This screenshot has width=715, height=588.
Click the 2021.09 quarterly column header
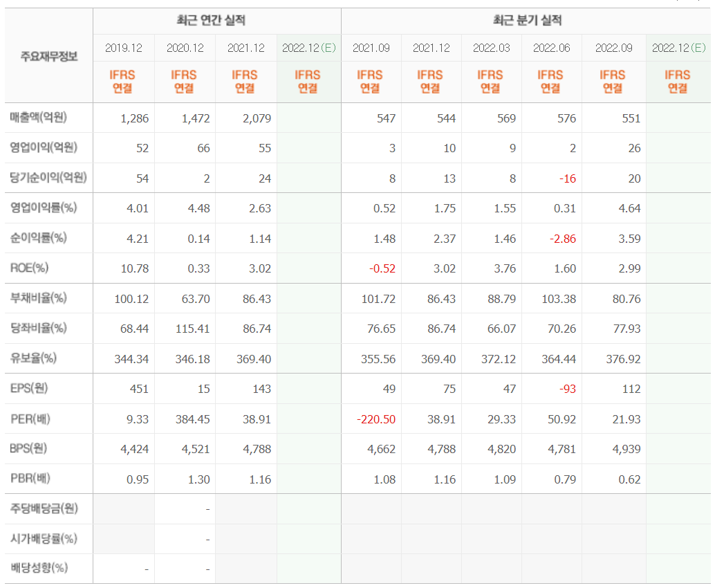coord(373,48)
